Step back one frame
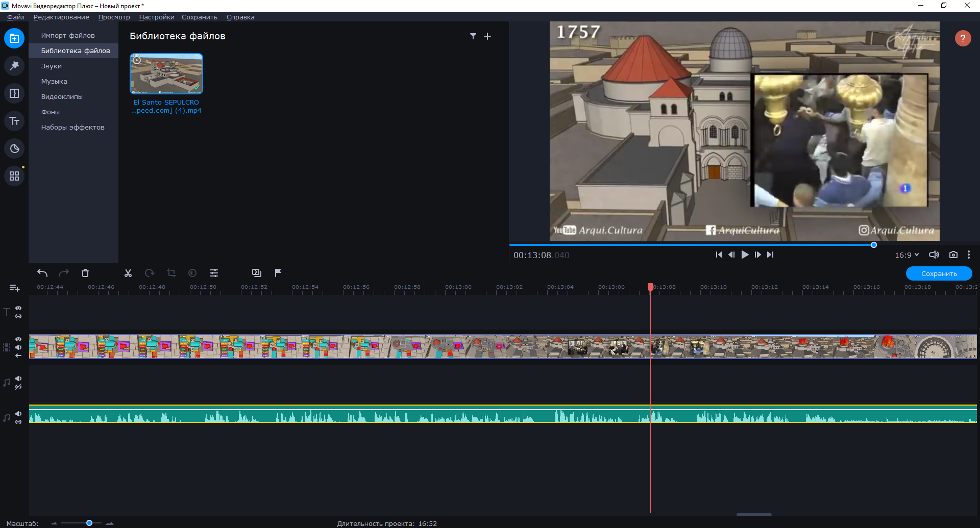The width and height of the screenshot is (980, 528). point(731,255)
